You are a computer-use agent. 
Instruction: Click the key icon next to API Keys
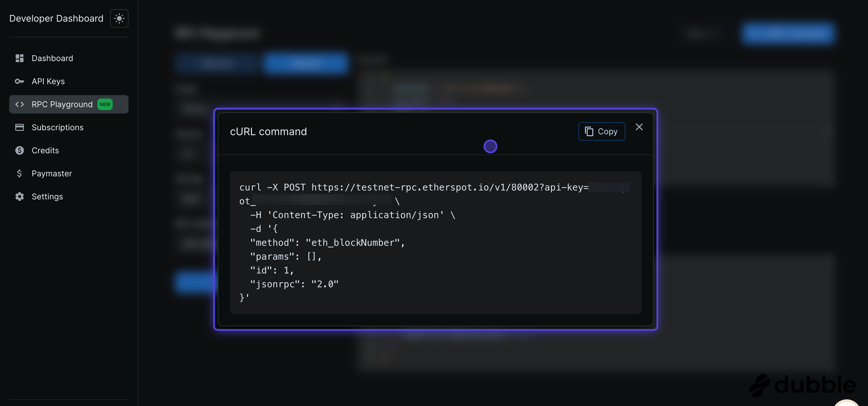point(20,81)
